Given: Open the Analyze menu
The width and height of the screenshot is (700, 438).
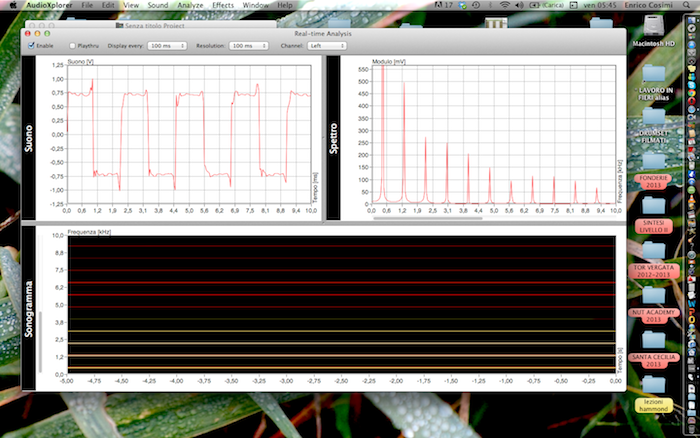Looking at the screenshot, I should click(x=190, y=5).
